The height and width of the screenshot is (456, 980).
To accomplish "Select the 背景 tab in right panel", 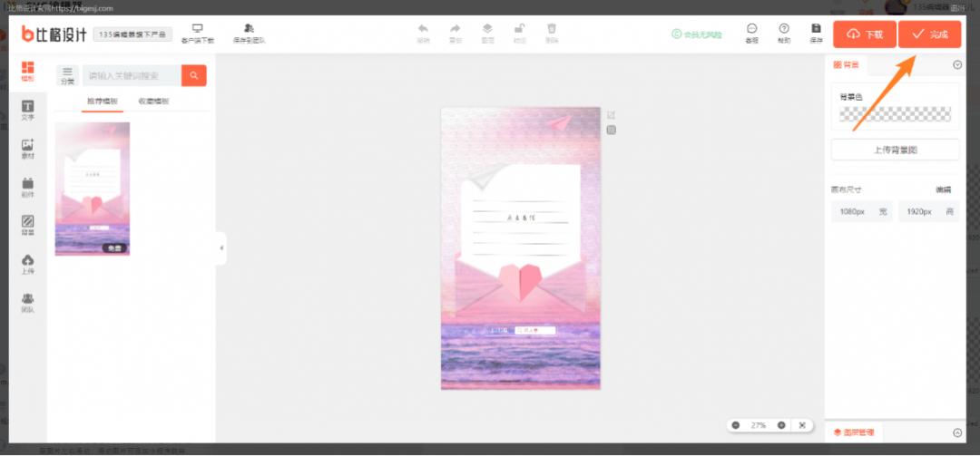I will coord(847,64).
